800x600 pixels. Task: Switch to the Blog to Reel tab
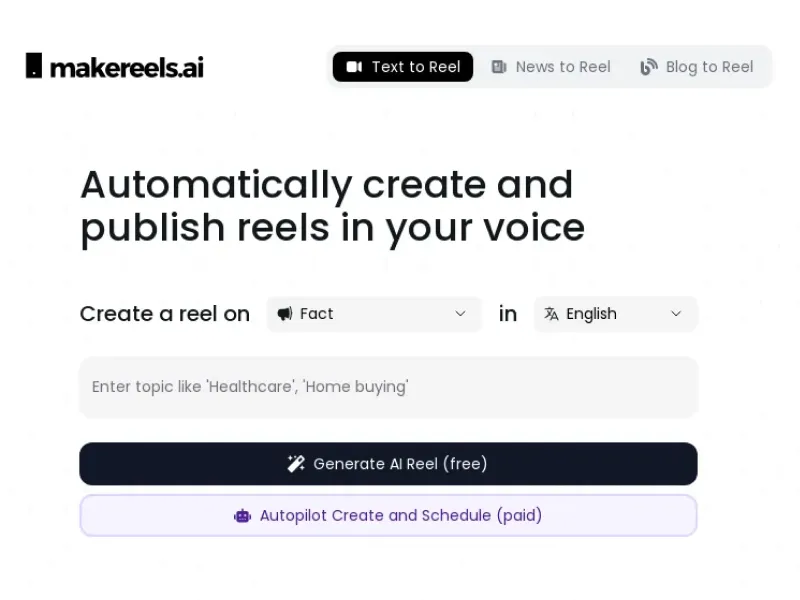(x=697, y=67)
